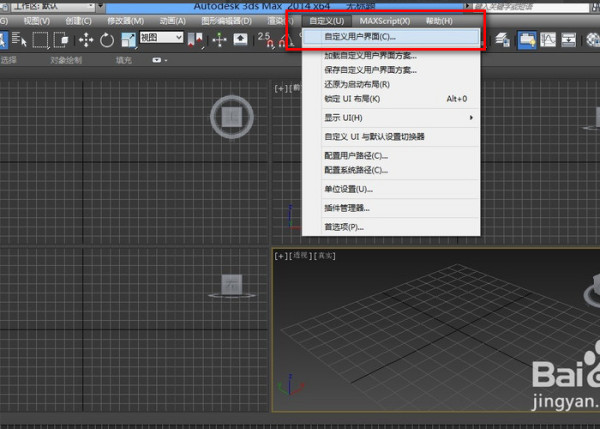Open the 修改器(M) menu
This screenshot has height=429, width=600.
click(x=126, y=21)
